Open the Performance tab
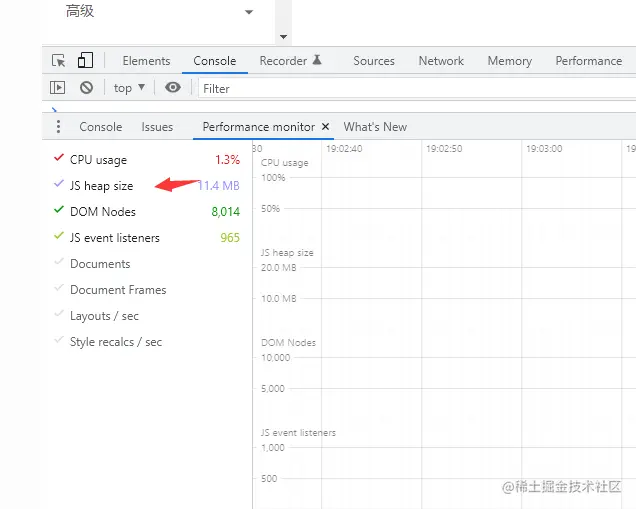This screenshot has width=636, height=509. pyautogui.click(x=589, y=61)
